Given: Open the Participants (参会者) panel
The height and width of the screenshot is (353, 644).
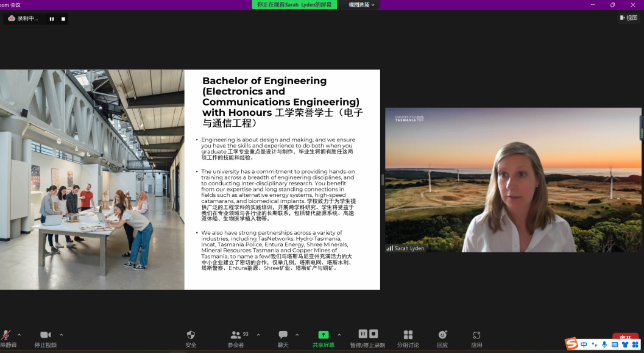Looking at the screenshot, I should point(236,335).
